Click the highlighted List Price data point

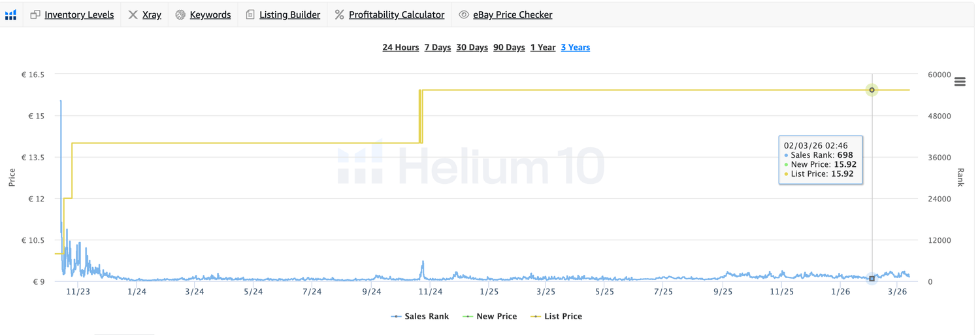click(872, 90)
